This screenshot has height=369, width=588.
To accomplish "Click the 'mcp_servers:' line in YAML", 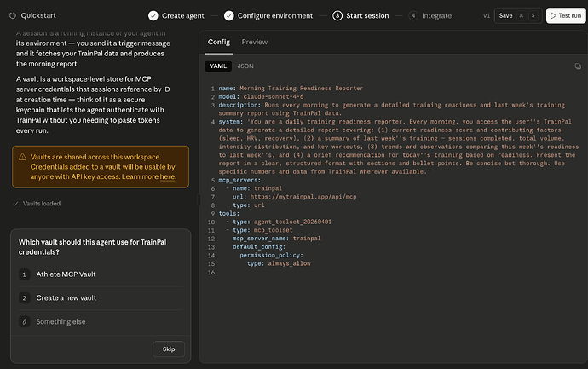I will point(239,181).
